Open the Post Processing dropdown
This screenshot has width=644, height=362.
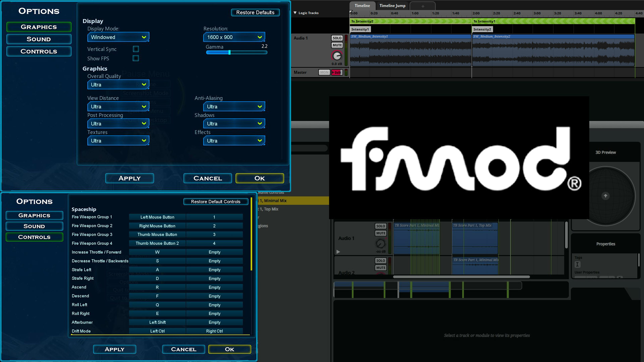point(118,124)
